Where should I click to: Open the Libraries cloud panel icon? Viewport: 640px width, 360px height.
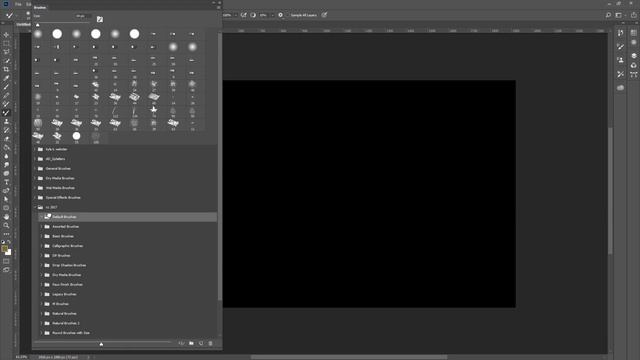[620, 87]
